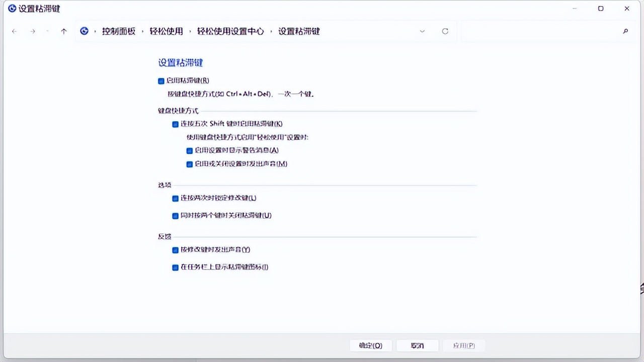
Task: Disable 连按两次时锁定修改键
Action: coord(175,198)
